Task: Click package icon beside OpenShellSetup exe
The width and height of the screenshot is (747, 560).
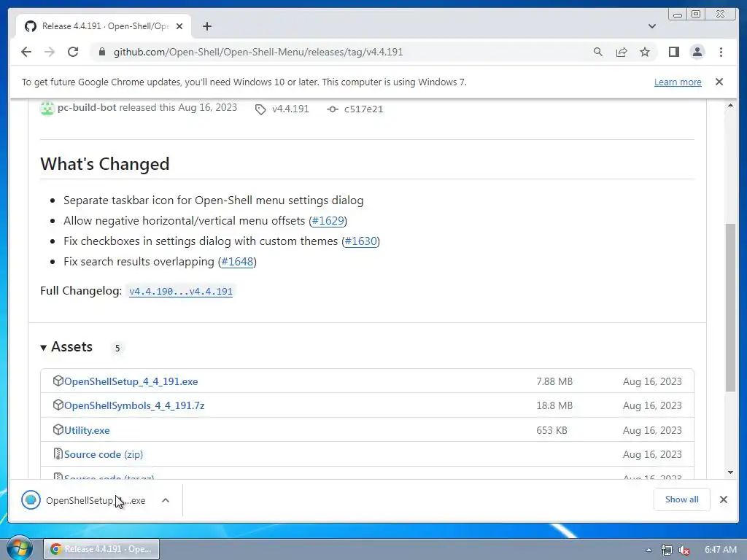Action: [58, 381]
